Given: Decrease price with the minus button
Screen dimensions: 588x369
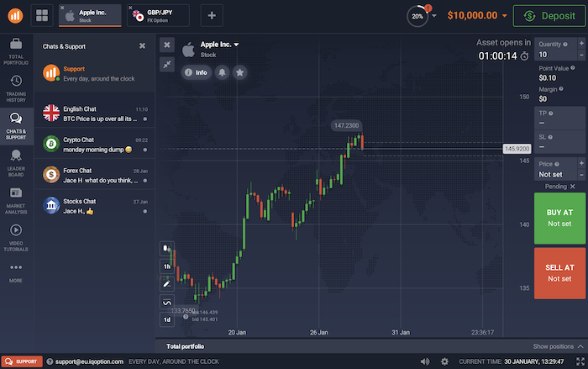Looking at the screenshot, I should click(581, 175).
